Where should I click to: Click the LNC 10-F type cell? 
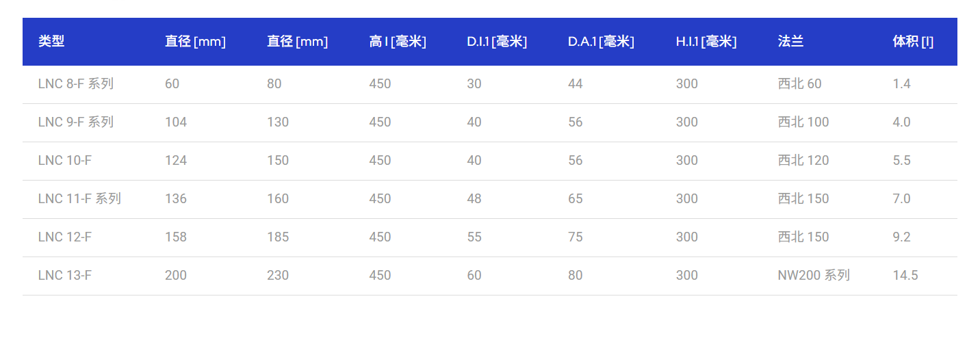[65, 161]
